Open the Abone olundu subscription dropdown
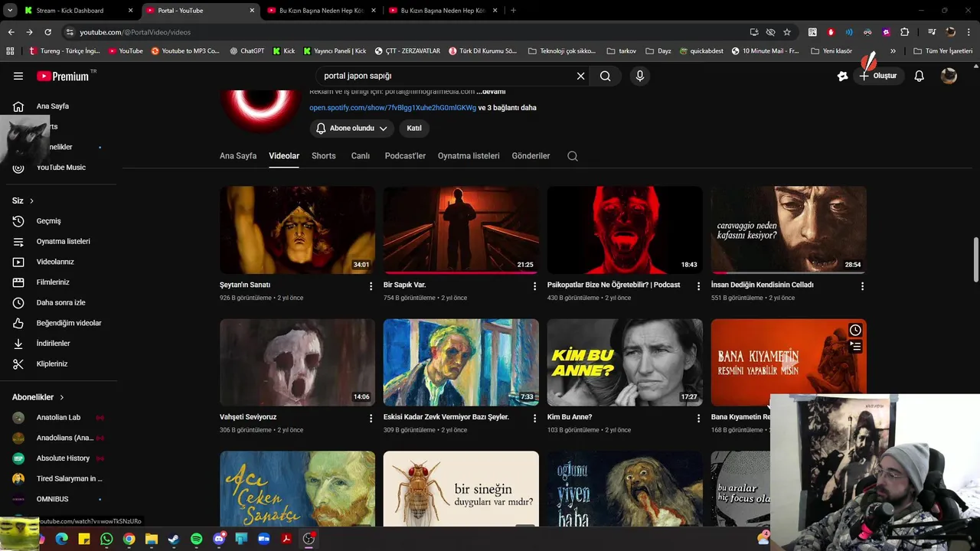This screenshot has width=980, height=551. click(352, 128)
